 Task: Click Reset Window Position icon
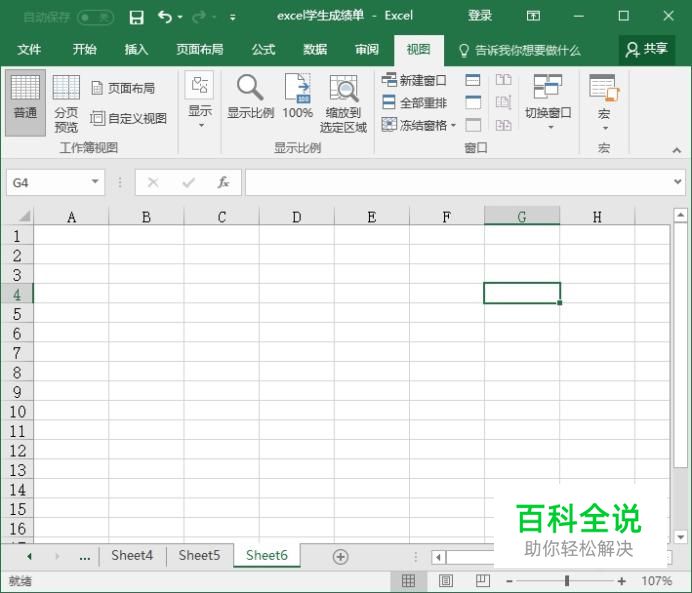(504, 125)
